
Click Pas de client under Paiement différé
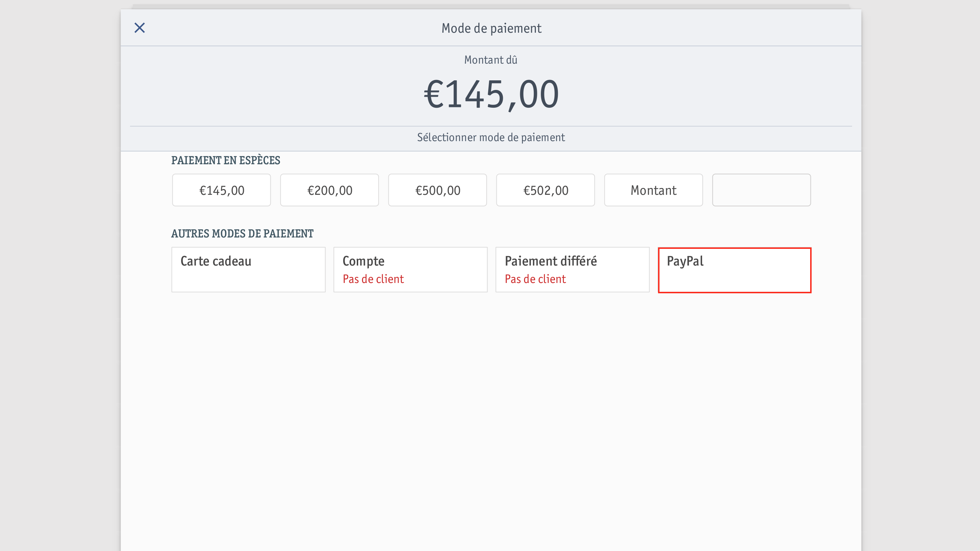[x=535, y=279]
